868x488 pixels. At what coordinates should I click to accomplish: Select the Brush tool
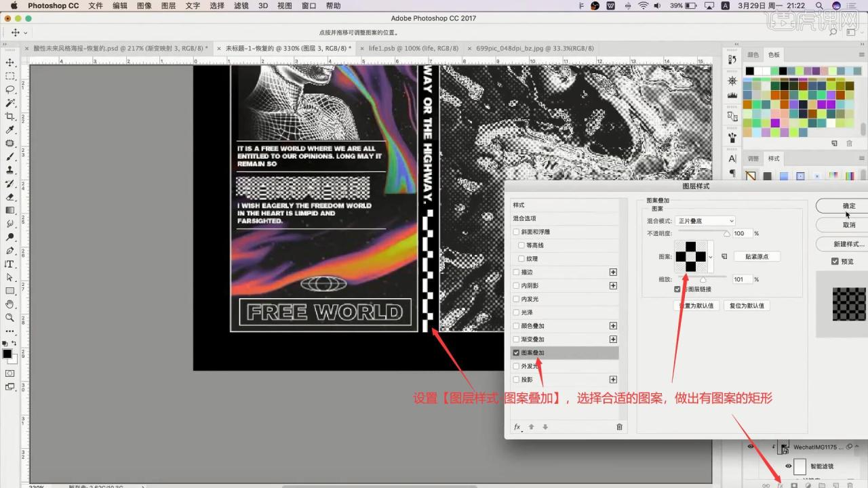click(10, 157)
